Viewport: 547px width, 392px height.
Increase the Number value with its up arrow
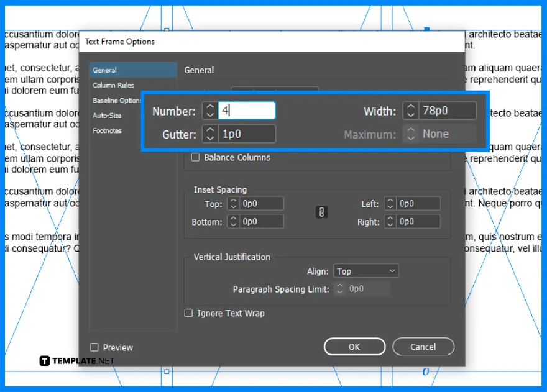pos(210,107)
